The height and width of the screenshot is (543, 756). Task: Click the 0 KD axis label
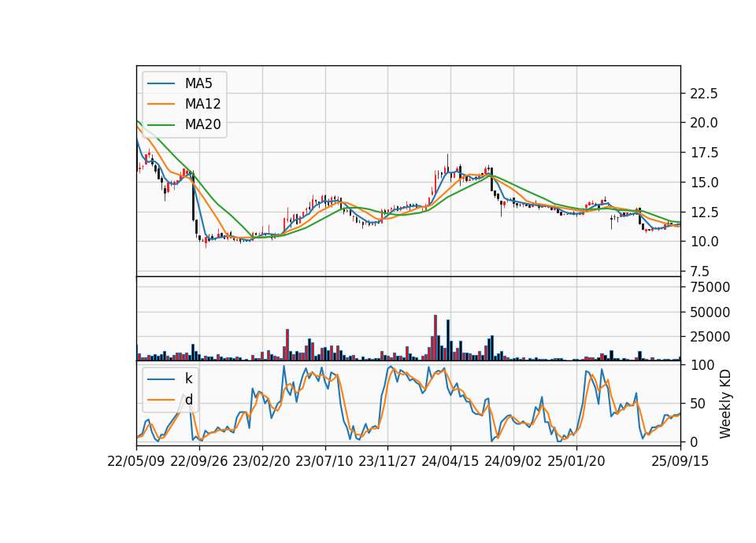coord(695,441)
